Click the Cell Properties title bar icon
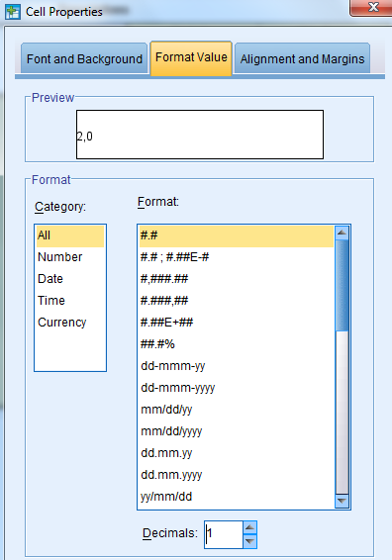The image size is (392, 560). point(13,12)
